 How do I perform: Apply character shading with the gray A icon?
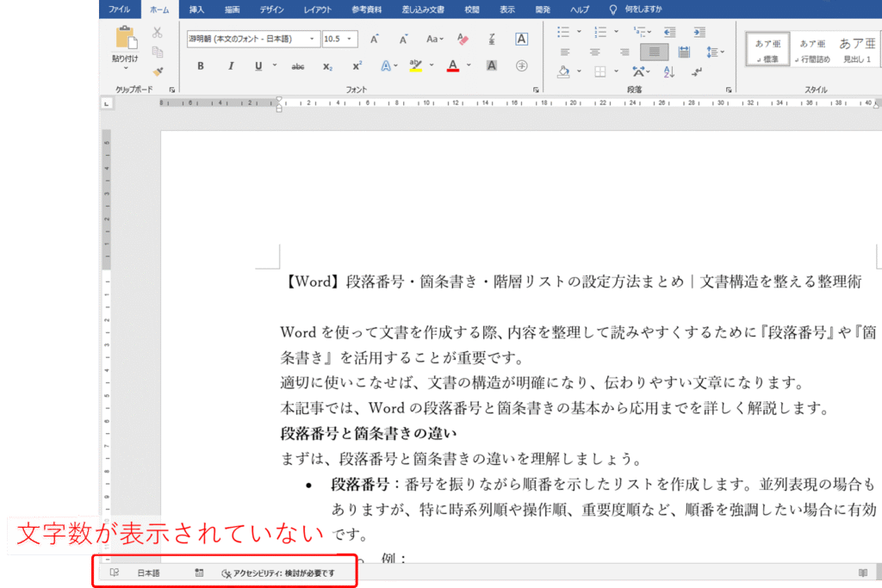(492, 65)
